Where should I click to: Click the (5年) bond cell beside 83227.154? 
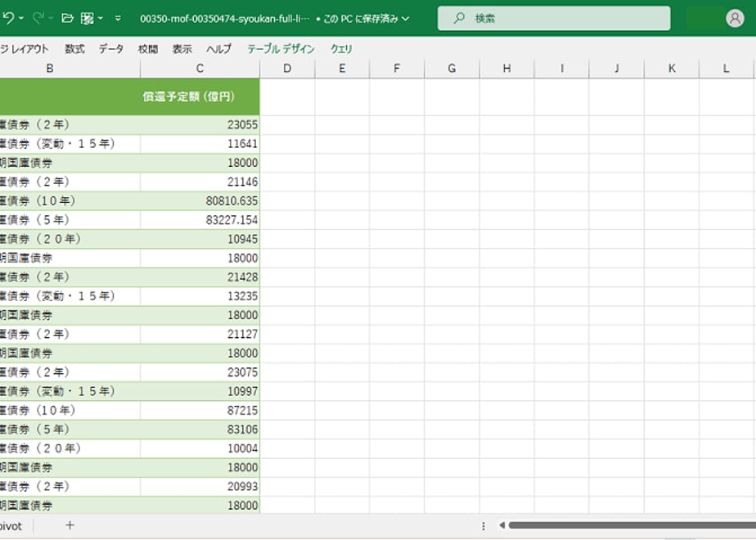click(70, 220)
